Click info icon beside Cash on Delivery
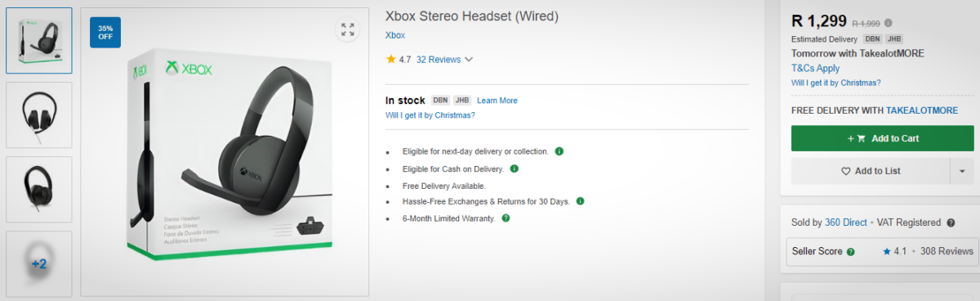This screenshot has width=980, height=301. 514,168
